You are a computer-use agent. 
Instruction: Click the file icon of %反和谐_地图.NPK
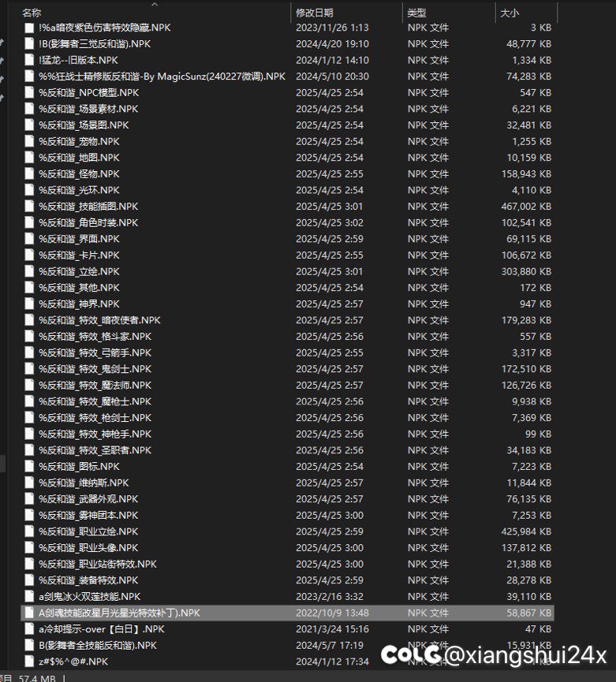(29, 158)
